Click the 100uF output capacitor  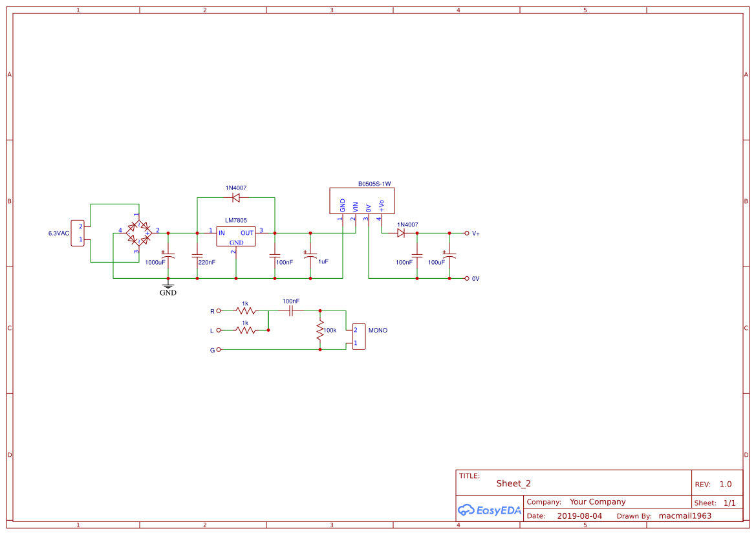coord(449,256)
